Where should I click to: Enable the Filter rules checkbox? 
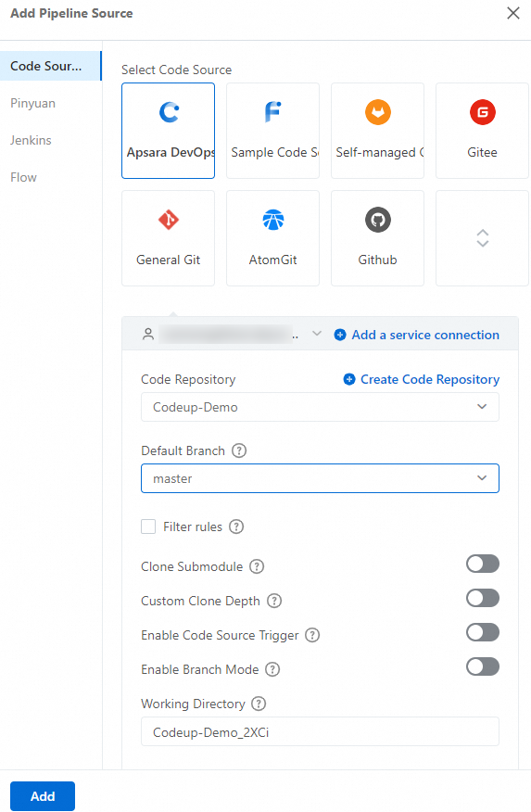(148, 527)
